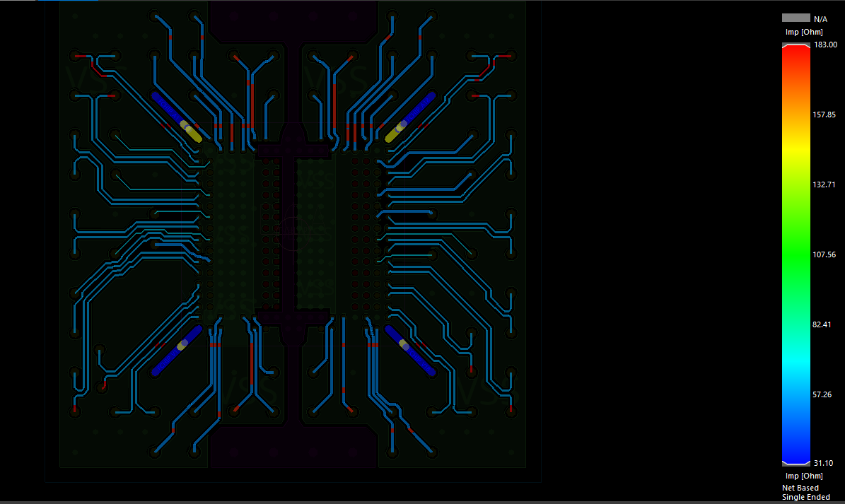The height and width of the screenshot is (504, 845).
Task: Click the green middle of the impedance color scale
Action: tap(796, 247)
